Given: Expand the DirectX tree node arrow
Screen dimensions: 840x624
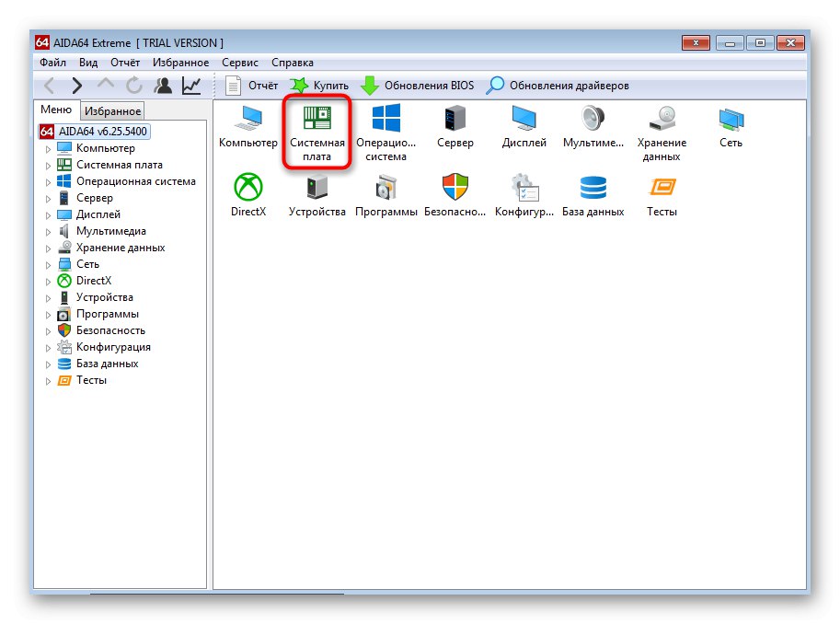Looking at the screenshot, I should pyautogui.click(x=48, y=282).
